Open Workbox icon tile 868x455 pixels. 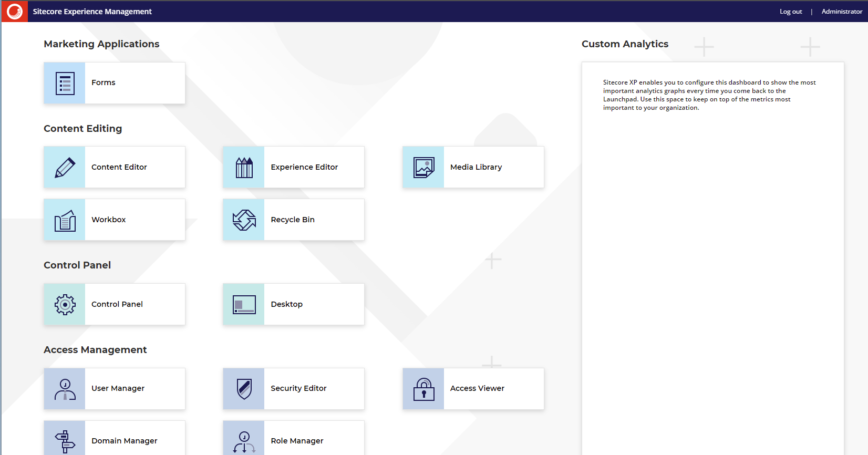(65, 220)
